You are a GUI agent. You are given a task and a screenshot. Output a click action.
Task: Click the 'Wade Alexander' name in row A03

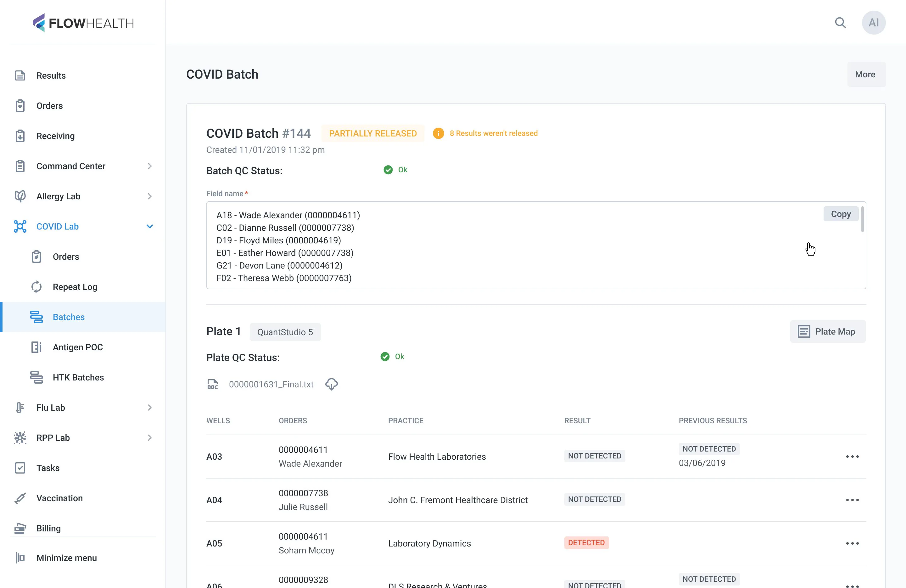click(310, 463)
